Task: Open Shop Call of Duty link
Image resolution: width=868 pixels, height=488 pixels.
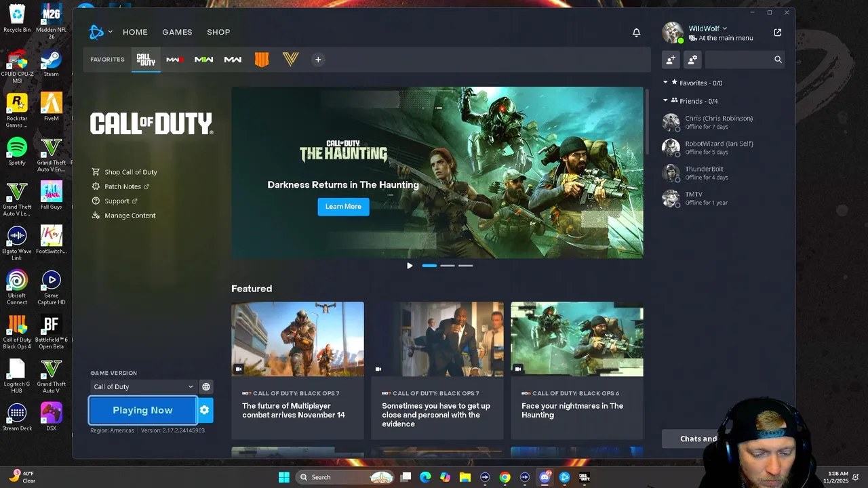Action: click(125, 172)
